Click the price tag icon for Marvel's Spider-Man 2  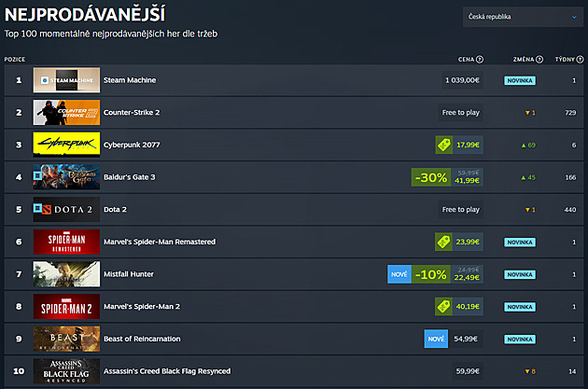coord(443,307)
